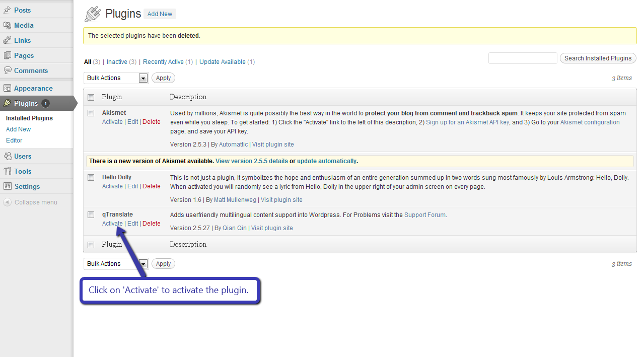Filter by Update Available plugins
The height and width of the screenshot is (357, 644).
coord(223,62)
